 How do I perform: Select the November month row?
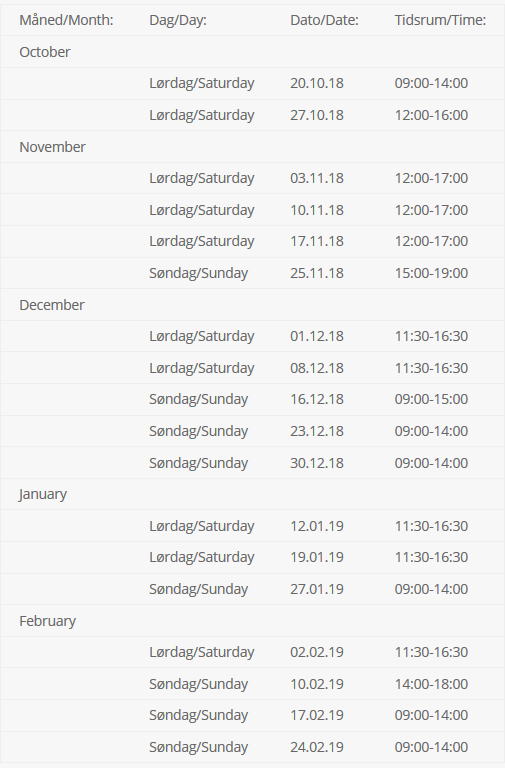click(x=252, y=147)
